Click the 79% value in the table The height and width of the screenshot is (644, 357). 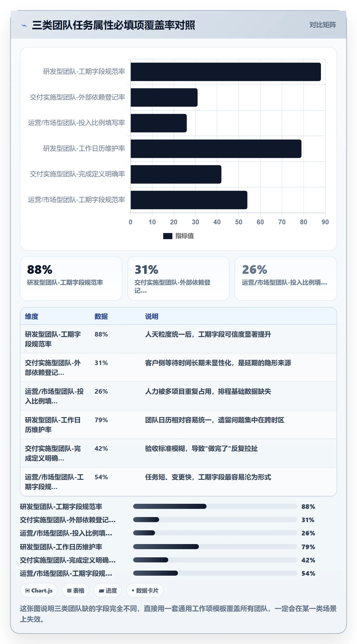coord(101,420)
